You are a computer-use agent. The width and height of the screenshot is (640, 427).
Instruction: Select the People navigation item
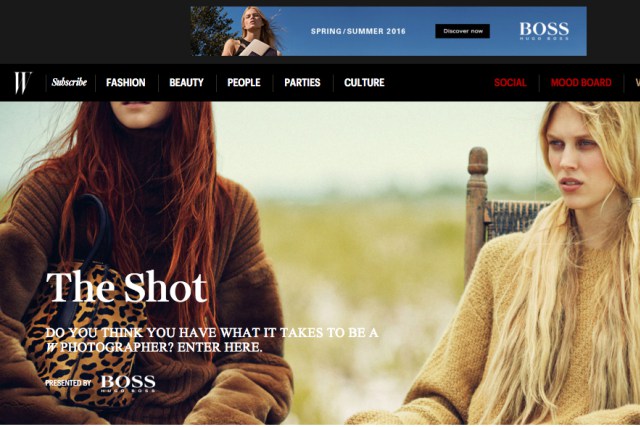tap(244, 83)
